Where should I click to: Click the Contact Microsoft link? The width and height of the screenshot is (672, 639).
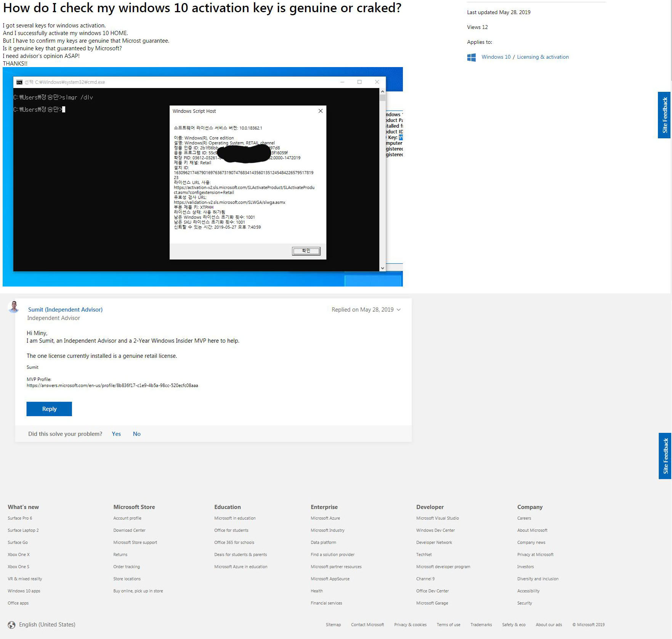click(x=367, y=625)
